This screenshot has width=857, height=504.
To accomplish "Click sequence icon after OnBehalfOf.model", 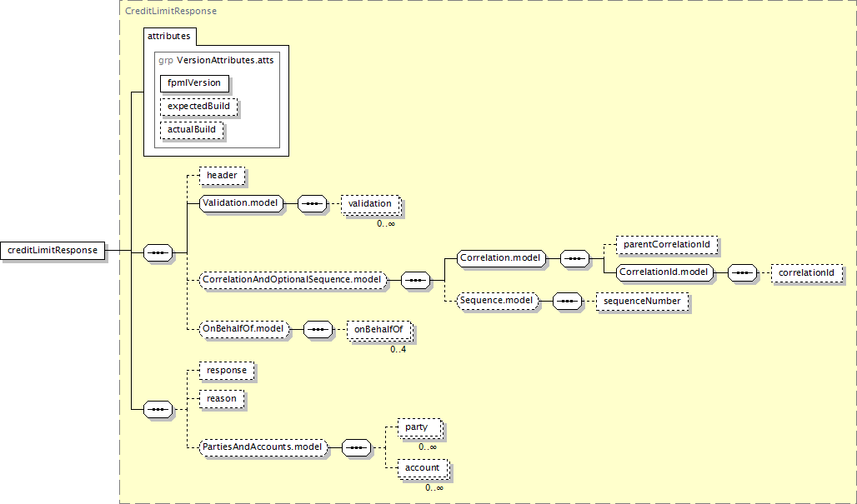I will 318,330.
